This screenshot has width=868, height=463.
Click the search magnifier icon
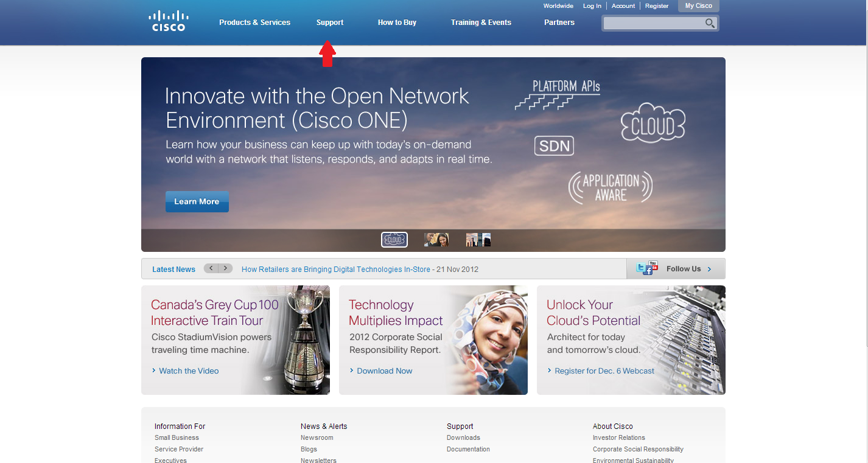(x=710, y=23)
